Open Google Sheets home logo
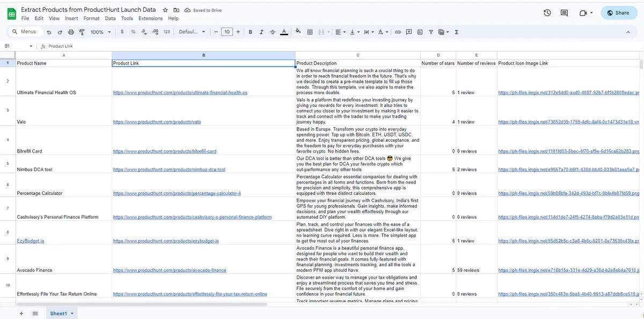 11,13
